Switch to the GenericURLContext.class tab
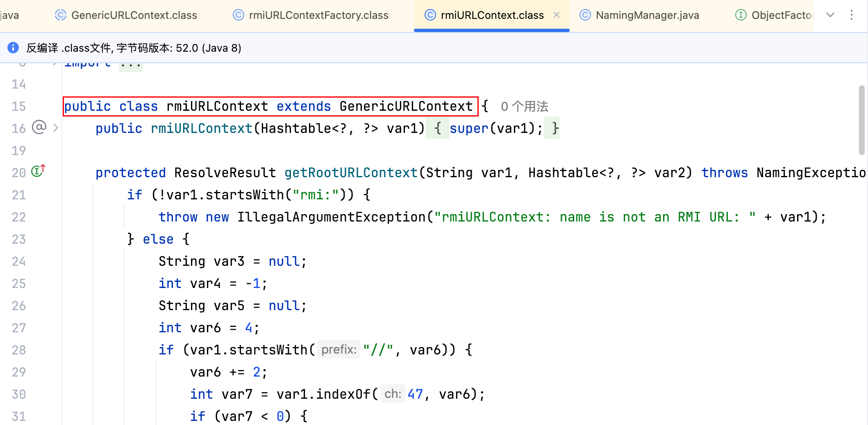This screenshot has width=868, height=425. (134, 15)
